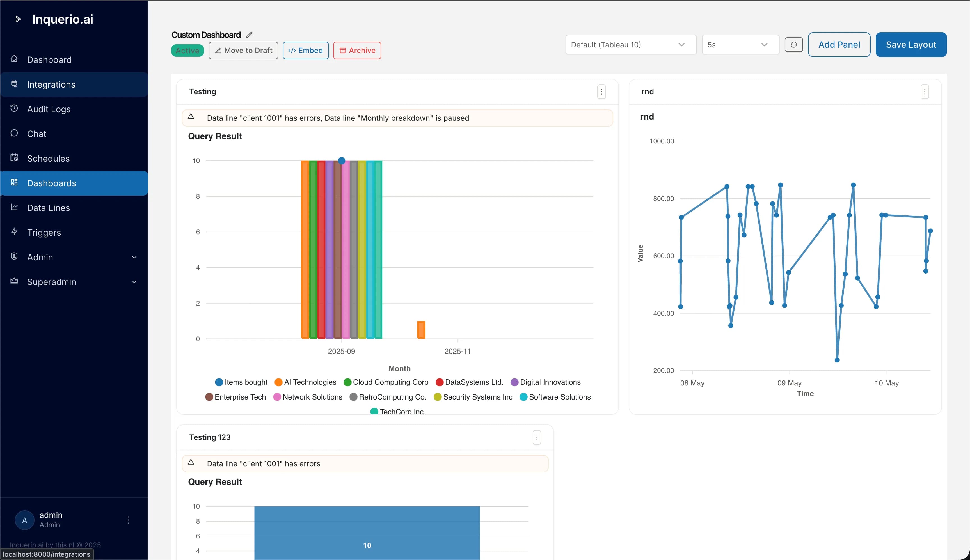
Task: Click Add Panel button
Action: click(x=839, y=45)
